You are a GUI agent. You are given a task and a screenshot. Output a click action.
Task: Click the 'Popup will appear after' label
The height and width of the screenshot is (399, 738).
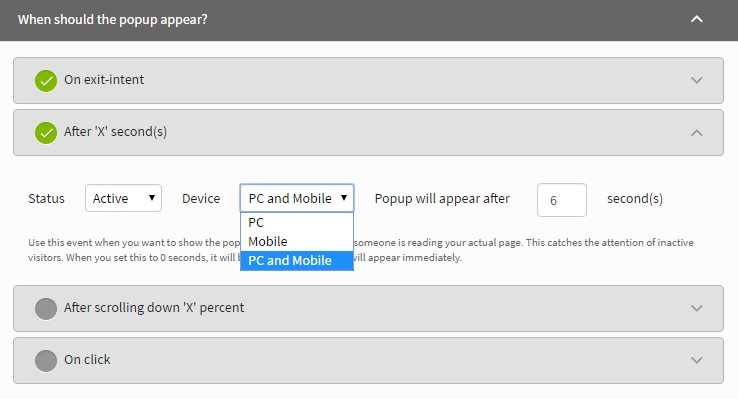click(x=442, y=199)
